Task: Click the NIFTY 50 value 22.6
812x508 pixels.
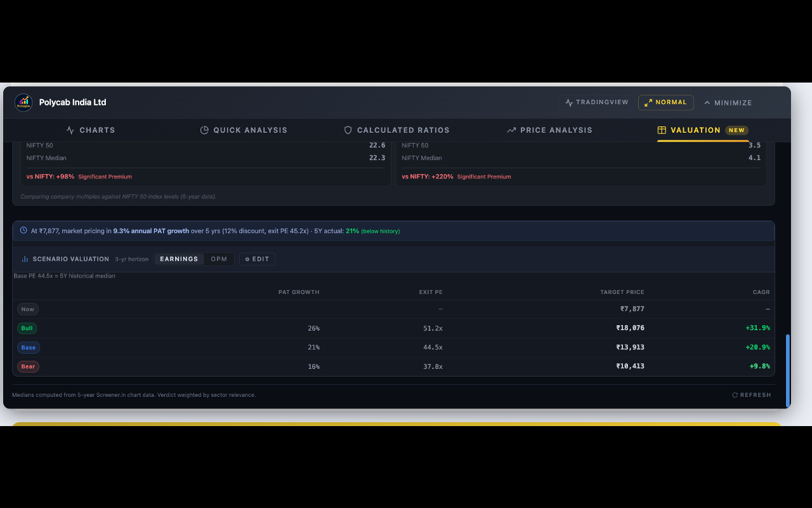Action: [x=377, y=145]
